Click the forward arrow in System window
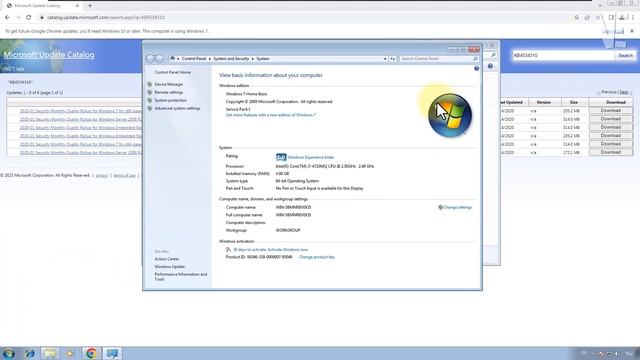 [x=159, y=59]
